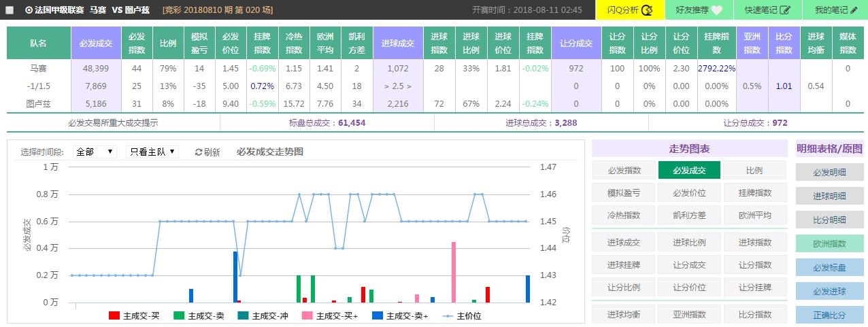Show the 进球指数 chart
This screenshot has height=327, width=868.
point(754,242)
